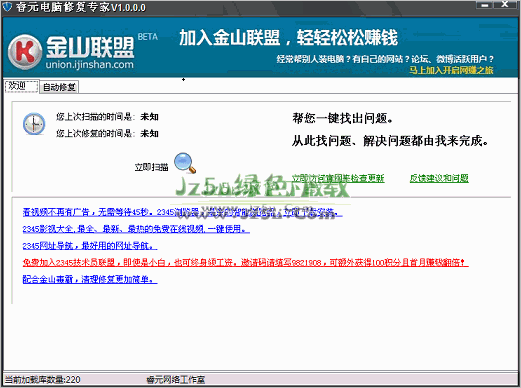This screenshot has height=388, width=521.
Task: Click the 您上次修复的时间是 label
Action: [95, 133]
